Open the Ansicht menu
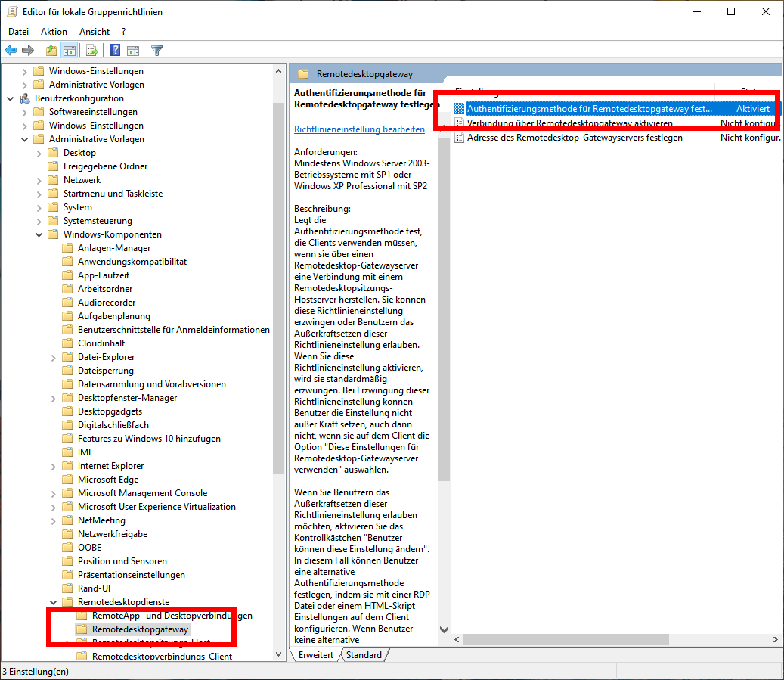Image resolution: width=784 pixels, height=680 pixels. (94, 32)
